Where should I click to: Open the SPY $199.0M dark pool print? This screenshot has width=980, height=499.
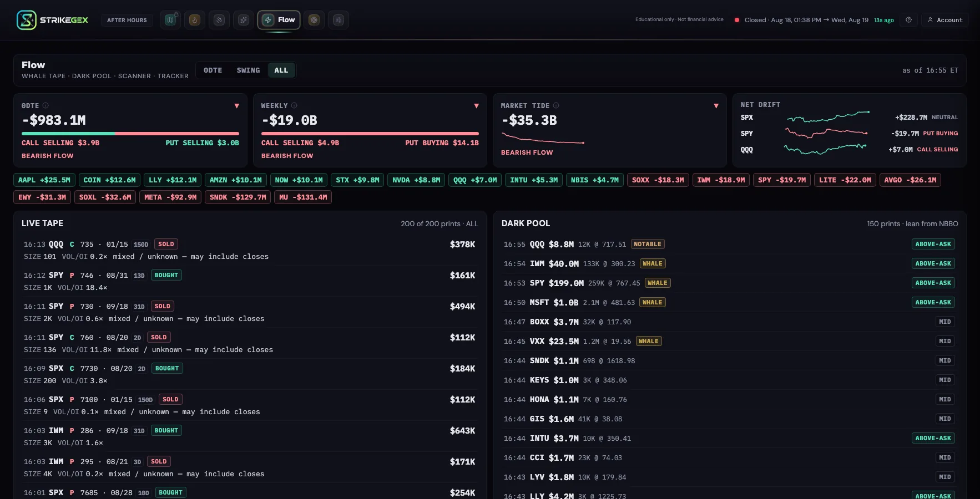[x=729, y=283]
